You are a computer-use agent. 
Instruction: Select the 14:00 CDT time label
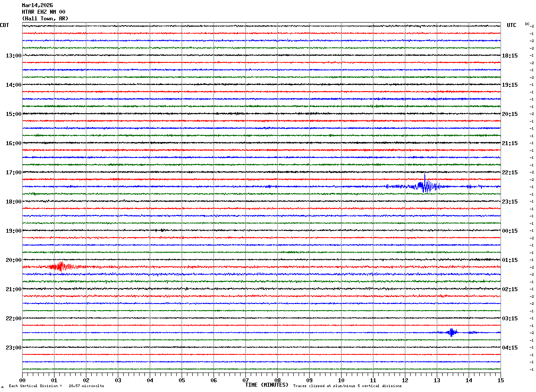(x=14, y=85)
